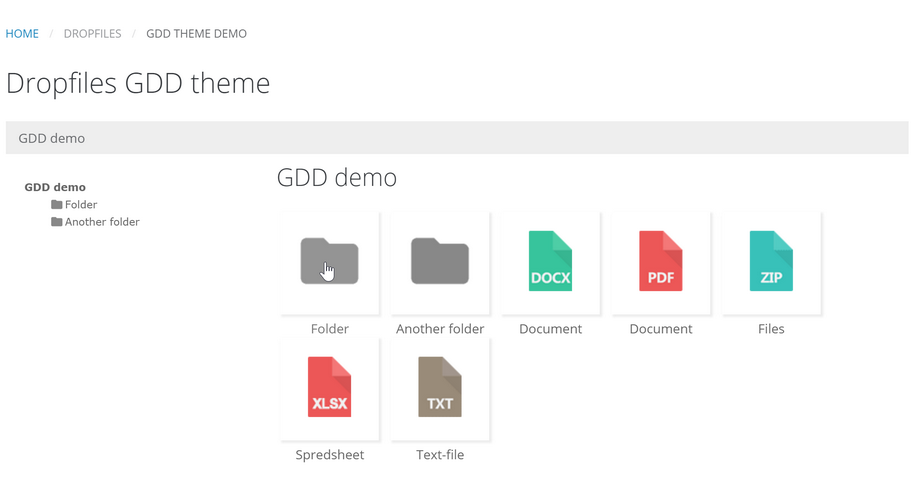Click the teal ZIP file icon
Screen dimensions: 920x485
(771, 261)
